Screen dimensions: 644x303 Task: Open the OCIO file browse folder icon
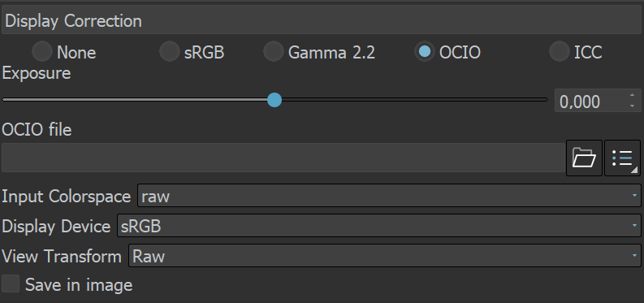[584, 158]
